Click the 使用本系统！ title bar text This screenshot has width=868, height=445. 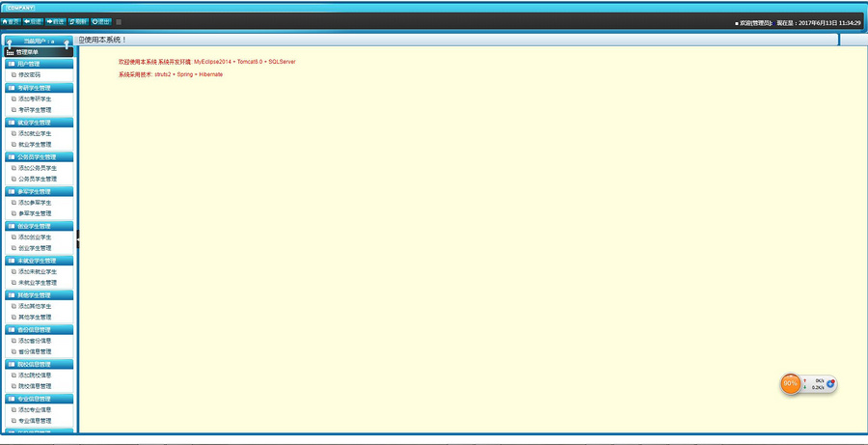click(103, 40)
